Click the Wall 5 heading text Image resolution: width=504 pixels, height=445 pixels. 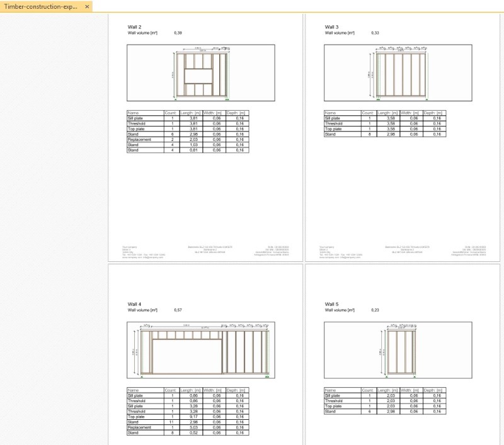point(331,304)
